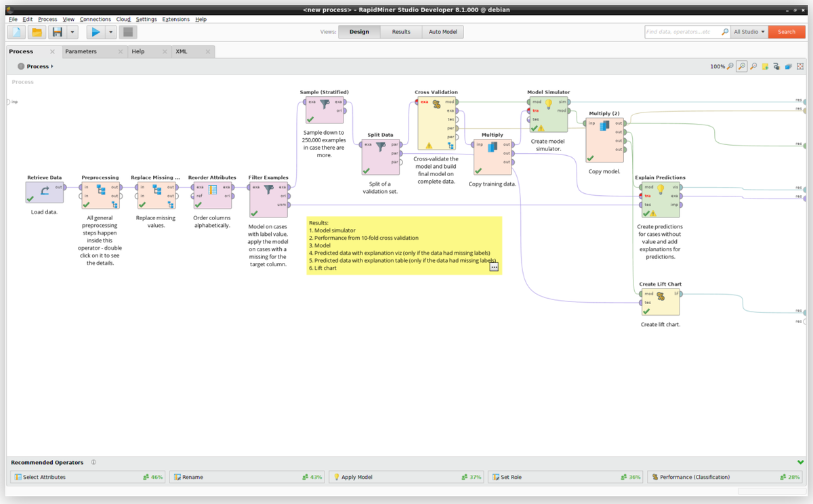This screenshot has width=813, height=504.
Task: Open the Help menu in the menu bar
Action: pyautogui.click(x=201, y=19)
